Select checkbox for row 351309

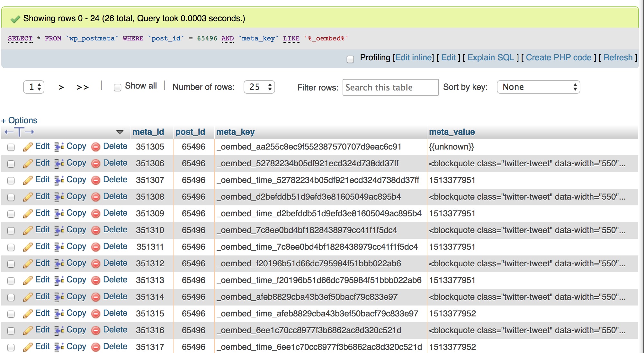click(x=11, y=214)
